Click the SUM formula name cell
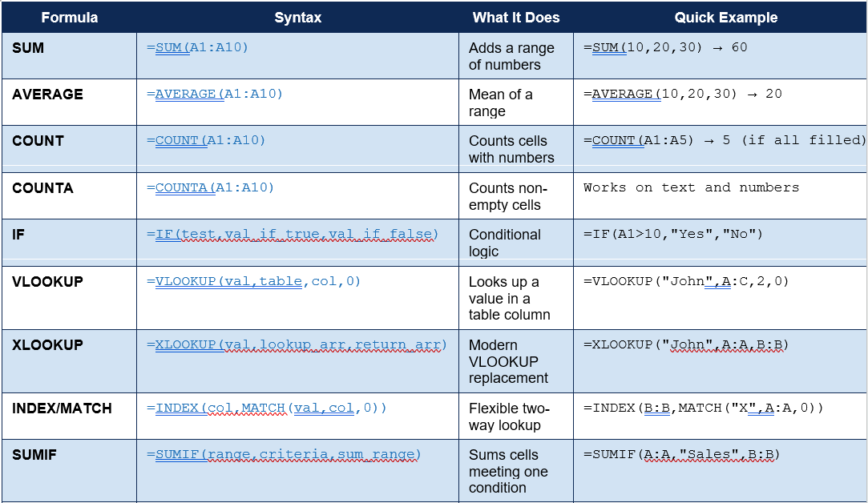Image resolution: width=868 pixels, height=503 pixels. [69, 55]
